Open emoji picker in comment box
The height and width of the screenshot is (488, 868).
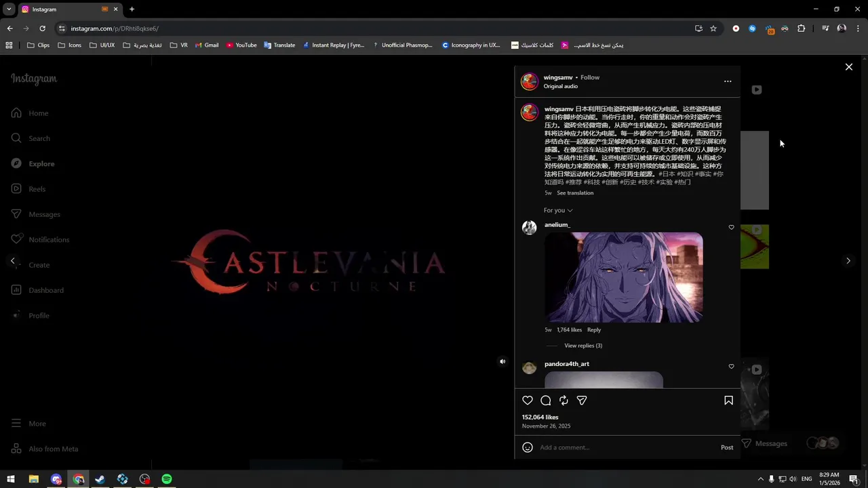528,447
